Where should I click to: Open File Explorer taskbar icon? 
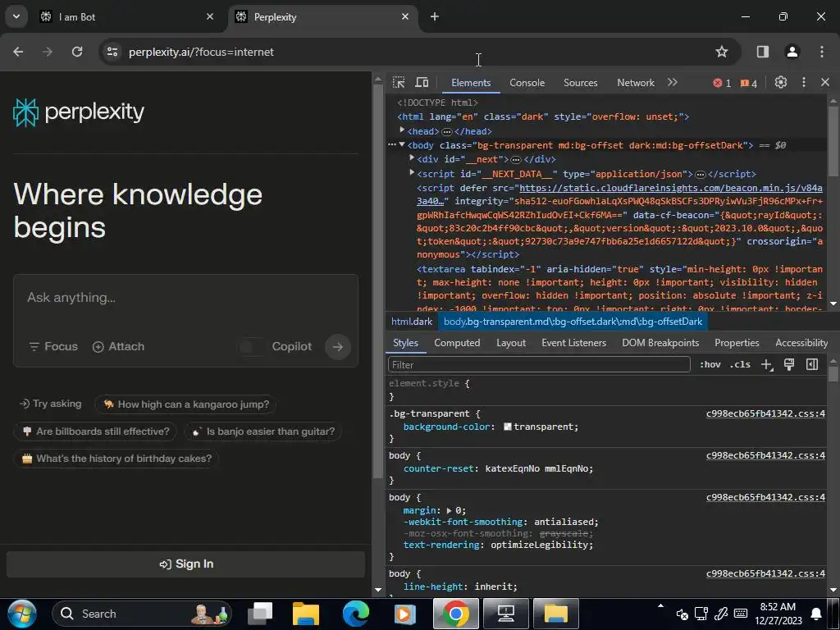click(x=306, y=614)
